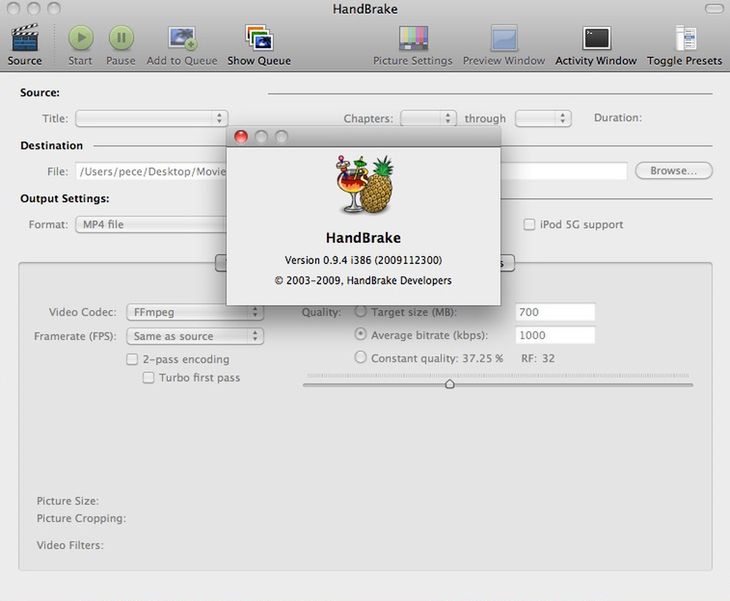Click the destination File path field
This screenshot has width=730, height=601.
[x=151, y=171]
